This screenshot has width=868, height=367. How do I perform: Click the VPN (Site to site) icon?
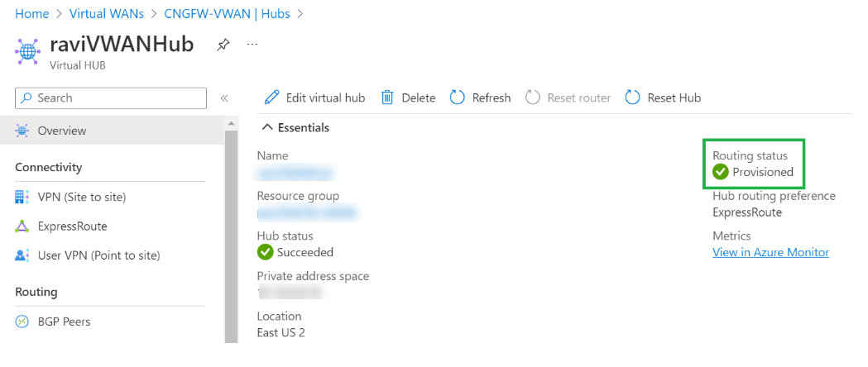[22, 197]
